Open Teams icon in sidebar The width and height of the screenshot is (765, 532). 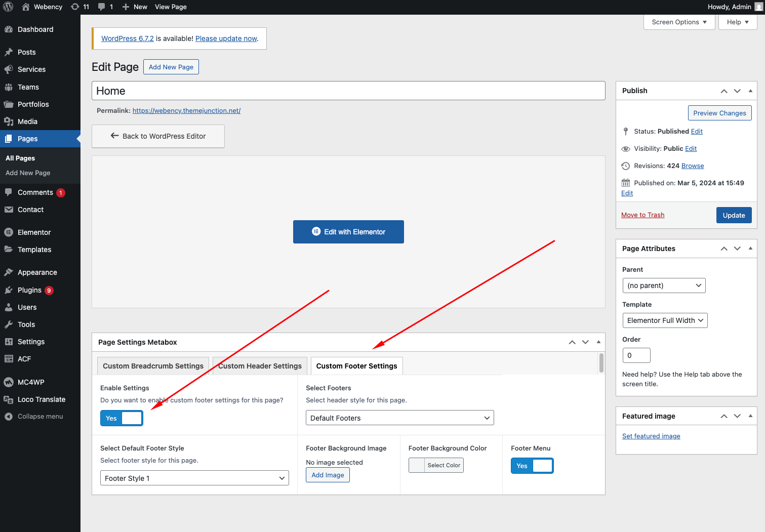[x=9, y=87]
